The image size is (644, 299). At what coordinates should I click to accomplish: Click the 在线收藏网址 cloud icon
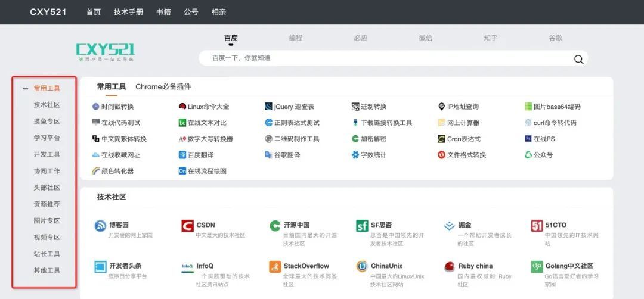point(95,155)
